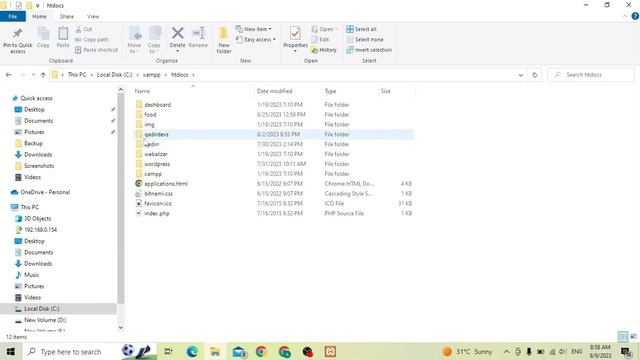Switch to the View ribbon tab

[93, 16]
